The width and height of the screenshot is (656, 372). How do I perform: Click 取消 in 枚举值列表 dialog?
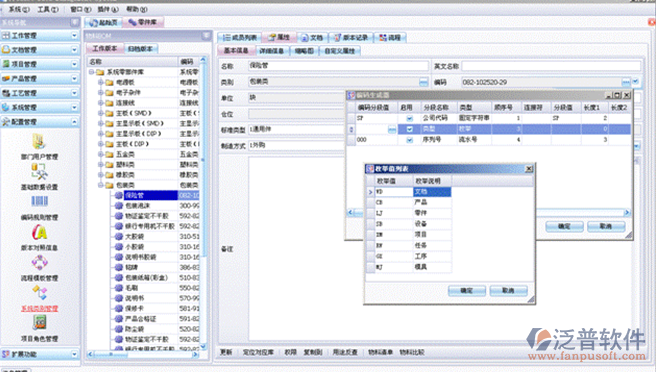click(508, 291)
